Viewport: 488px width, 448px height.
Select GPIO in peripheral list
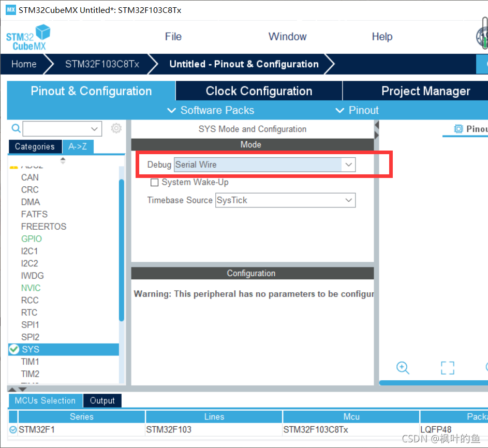tap(32, 238)
